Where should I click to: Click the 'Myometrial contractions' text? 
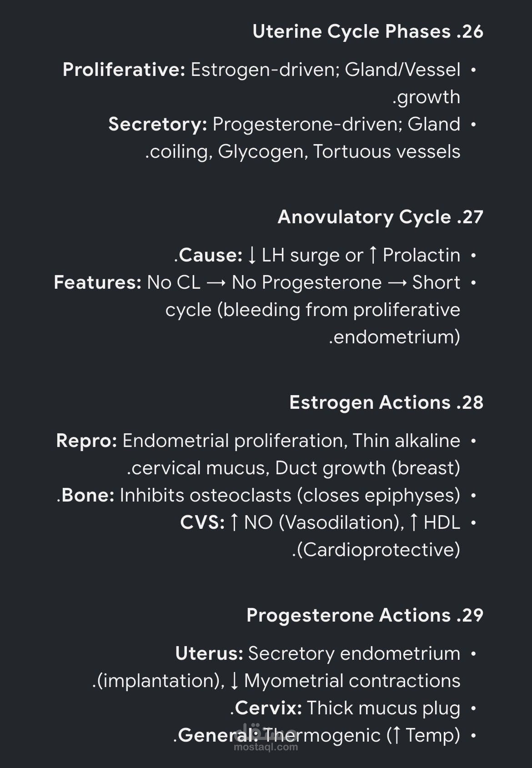pyautogui.click(x=352, y=681)
